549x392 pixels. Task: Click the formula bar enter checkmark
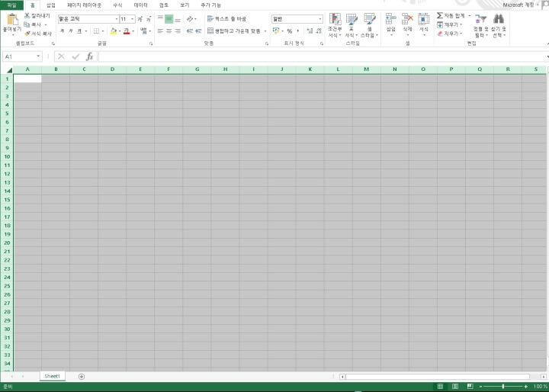(75, 56)
